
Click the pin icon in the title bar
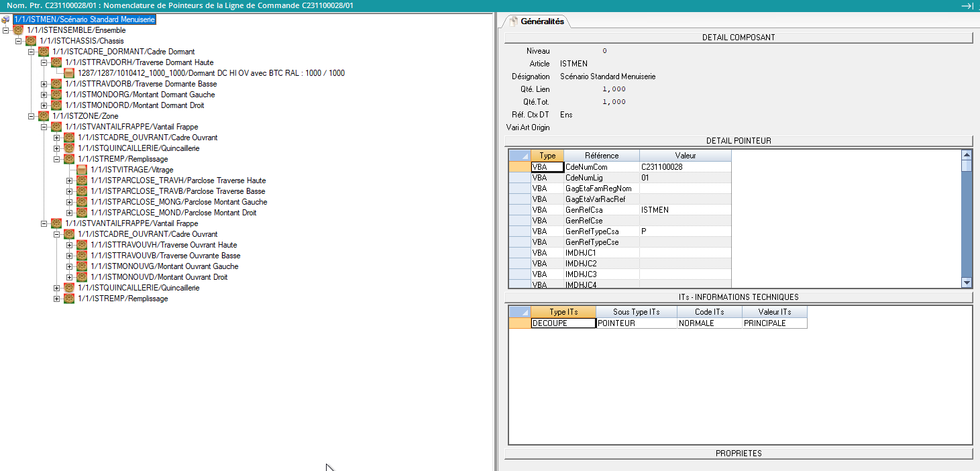[967, 5]
